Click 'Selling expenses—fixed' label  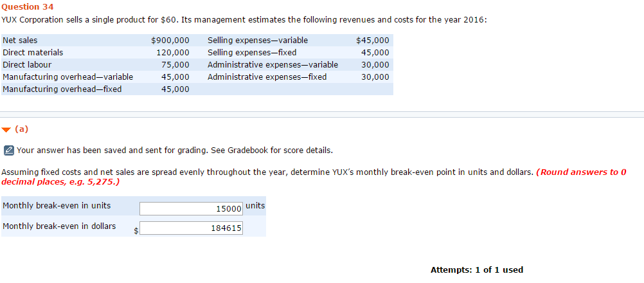pos(252,53)
